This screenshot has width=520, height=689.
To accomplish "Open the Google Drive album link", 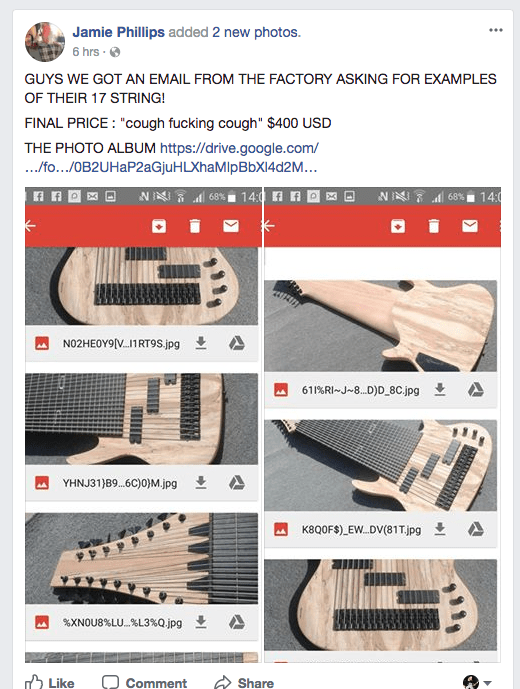I will coord(171,158).
